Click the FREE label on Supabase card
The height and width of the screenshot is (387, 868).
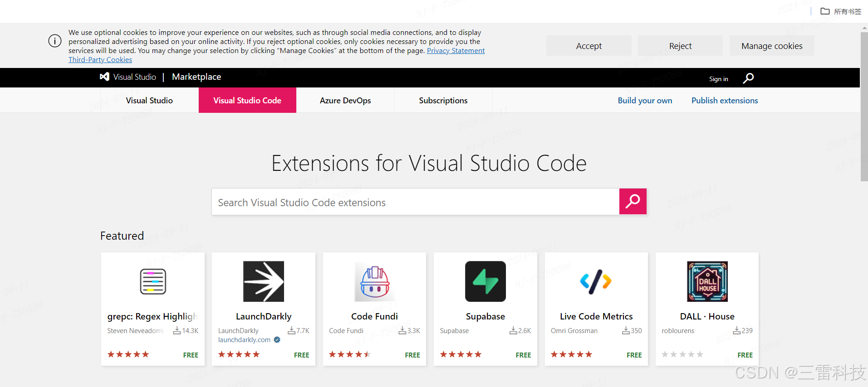click(x=523, y=355)
